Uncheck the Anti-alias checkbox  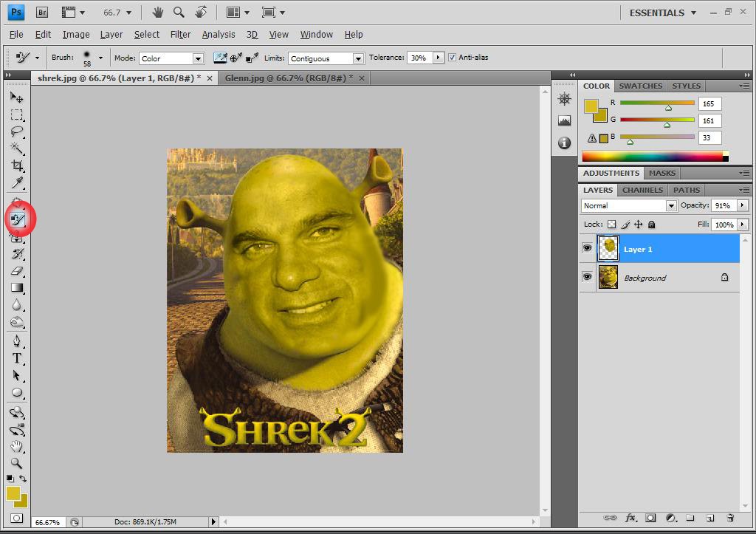point(452,58)
